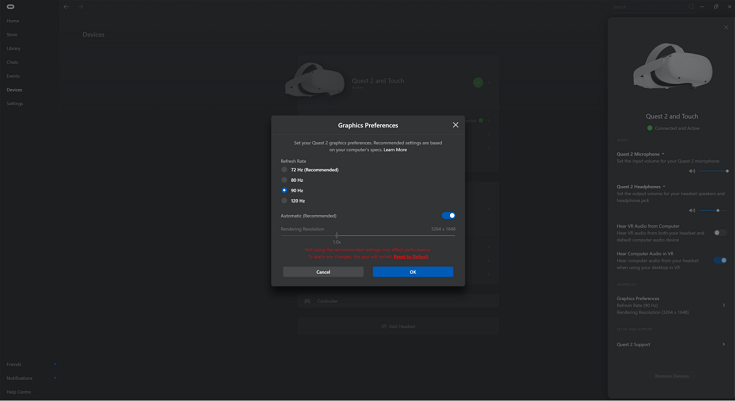735x401 pixels.
Task: Expand Graphics Preferences in side panel
Action: coord(724,305)
